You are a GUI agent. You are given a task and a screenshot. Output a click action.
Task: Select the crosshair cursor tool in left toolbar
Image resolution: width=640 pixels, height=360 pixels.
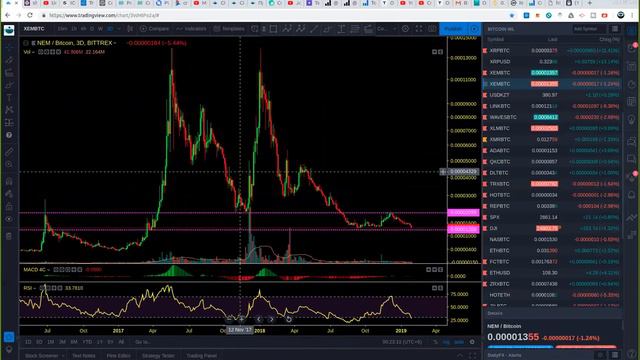(x=9, y=48)
